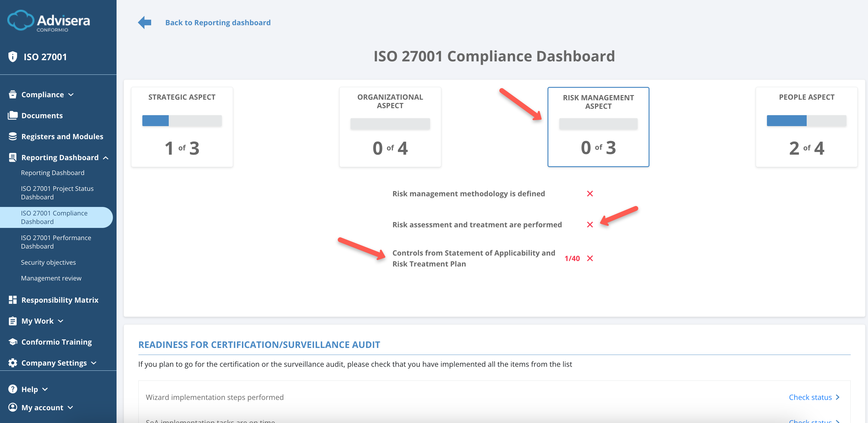Click the 1/40 indicator for Statement of Applicability controls
This screenshot has height=423, width=868.
pos(573,258)
